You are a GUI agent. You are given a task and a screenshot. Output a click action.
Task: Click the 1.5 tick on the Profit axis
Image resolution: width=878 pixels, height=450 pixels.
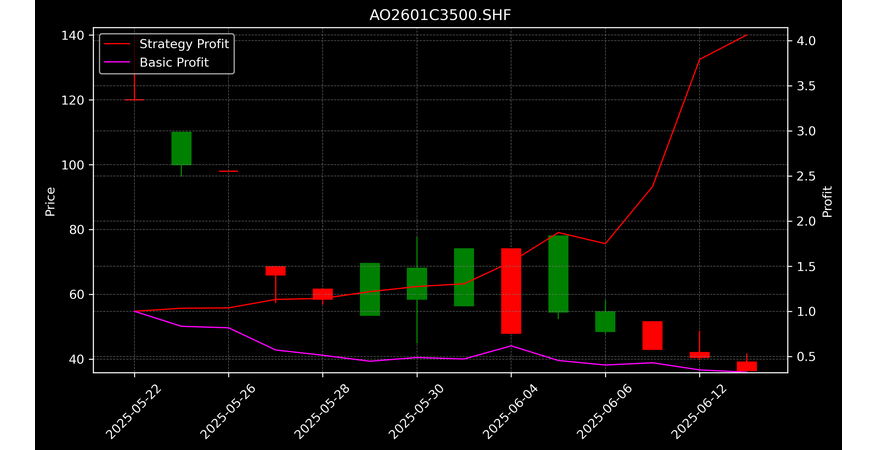coord(805,266)
